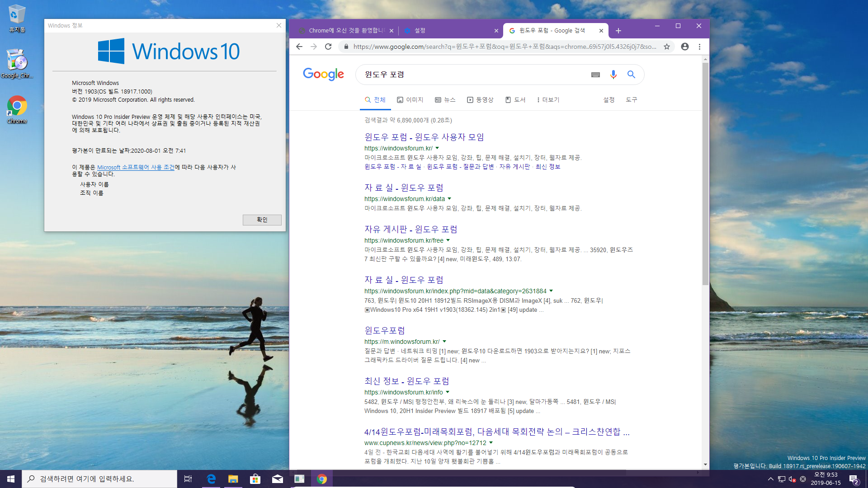Open result '자유 게시판 - 윈도우 포럼'
The width and height of the screenshot is (868, 488).
click(411, 229)
